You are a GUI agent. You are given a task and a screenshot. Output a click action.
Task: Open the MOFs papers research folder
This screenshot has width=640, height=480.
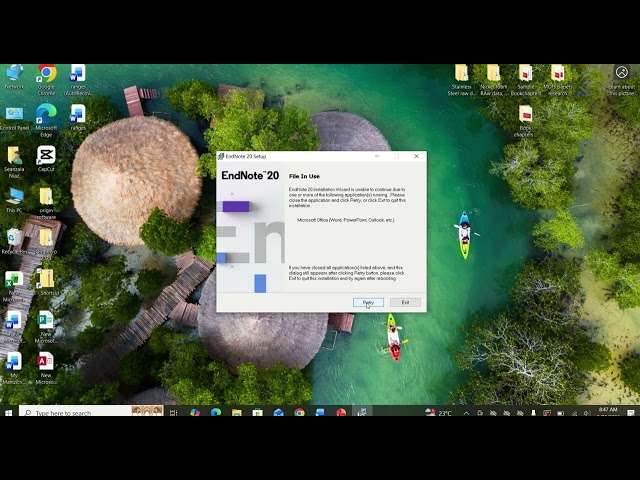click(x=558, y=80)
